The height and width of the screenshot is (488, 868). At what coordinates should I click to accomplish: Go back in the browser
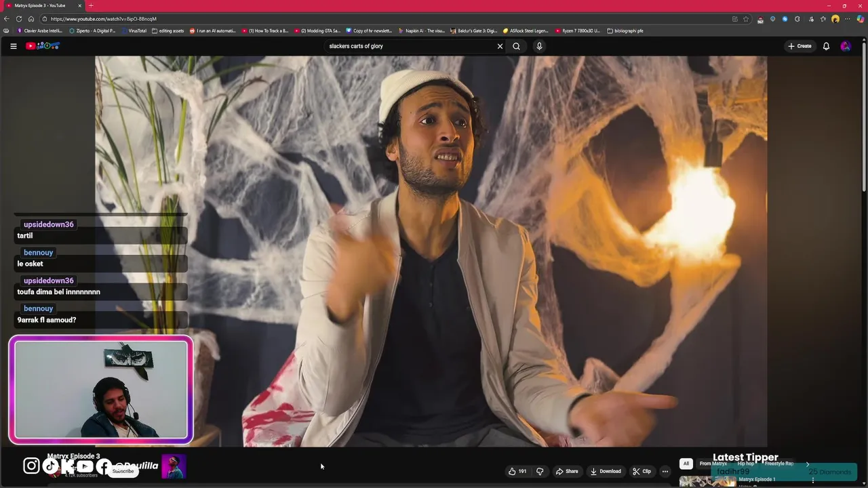[7, 19]
